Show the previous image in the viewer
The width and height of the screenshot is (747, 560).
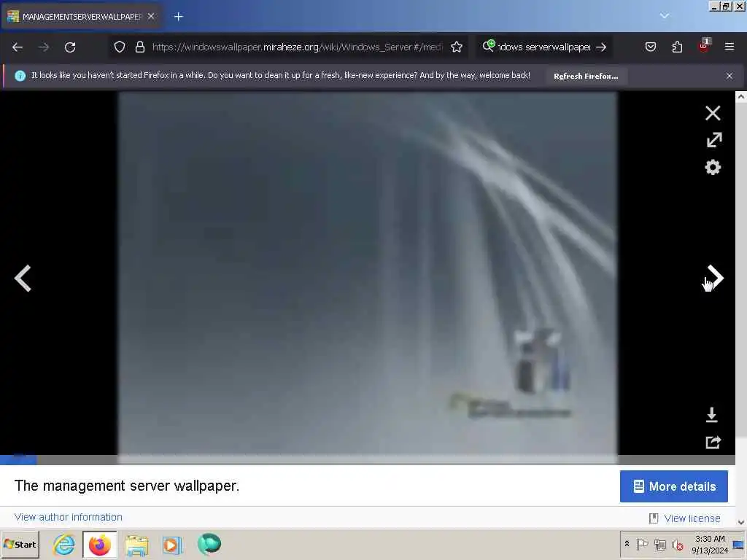point(23,278)
